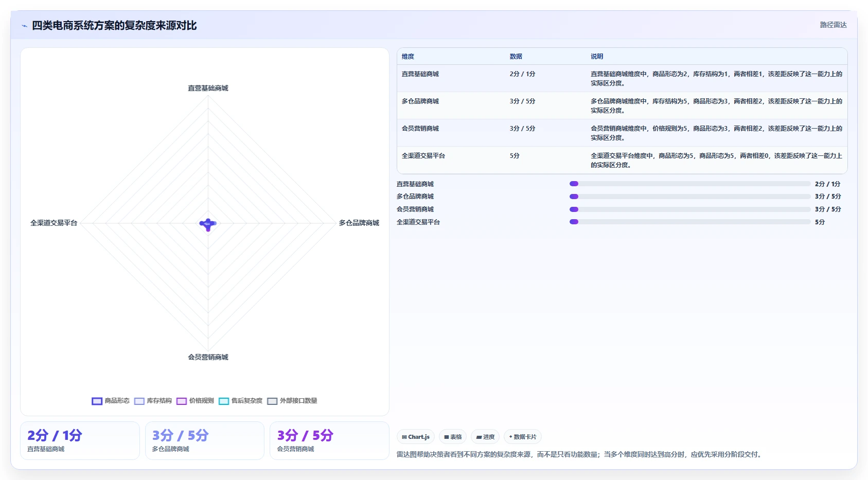Click the 直营基础商城 radar axis label
Image resolution: width=868 pixels, height=480 pixels.
click(x=208, y=88)
